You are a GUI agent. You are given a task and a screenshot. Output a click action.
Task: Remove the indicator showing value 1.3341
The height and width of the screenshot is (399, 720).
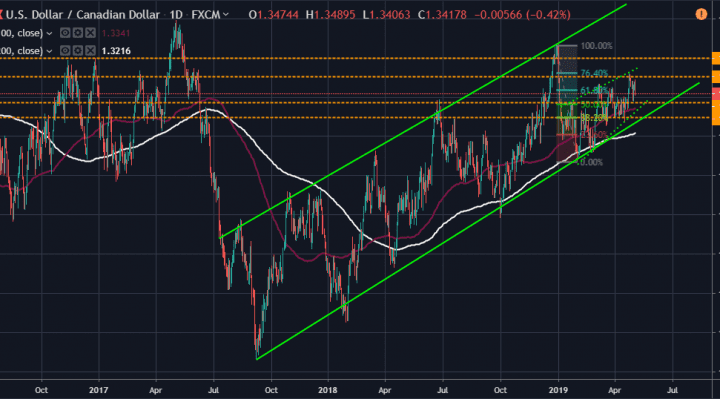click(90, 33)
